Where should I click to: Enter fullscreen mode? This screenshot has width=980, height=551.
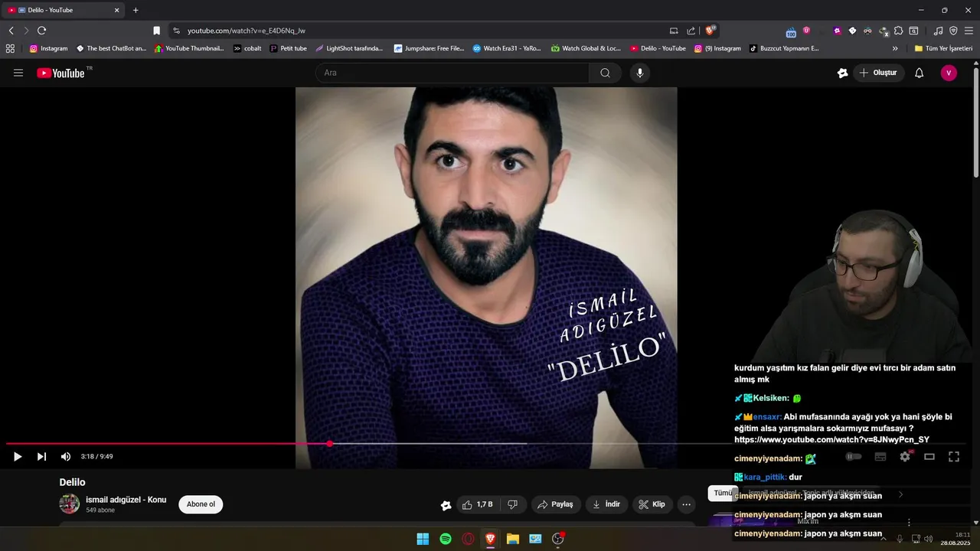coord(954,456)
